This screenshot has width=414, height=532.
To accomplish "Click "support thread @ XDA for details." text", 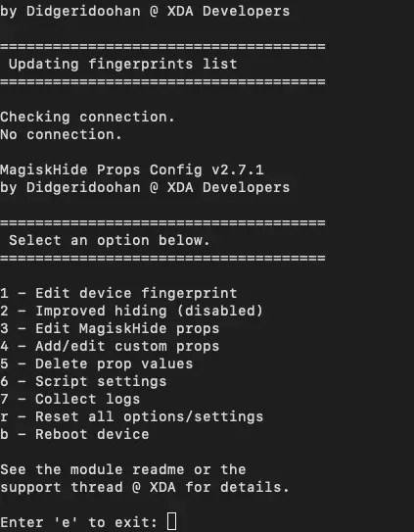I will 145,488.
